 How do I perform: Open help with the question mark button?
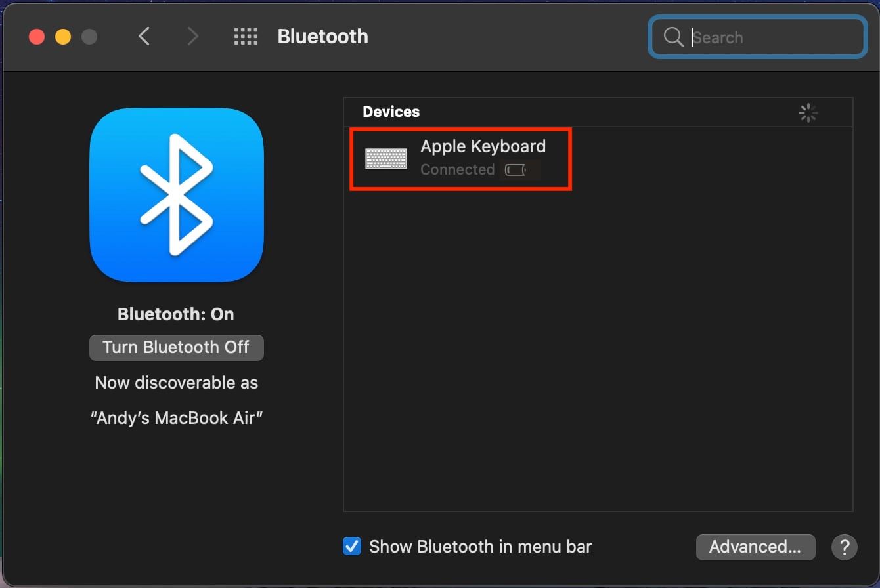tap(845, 547)
